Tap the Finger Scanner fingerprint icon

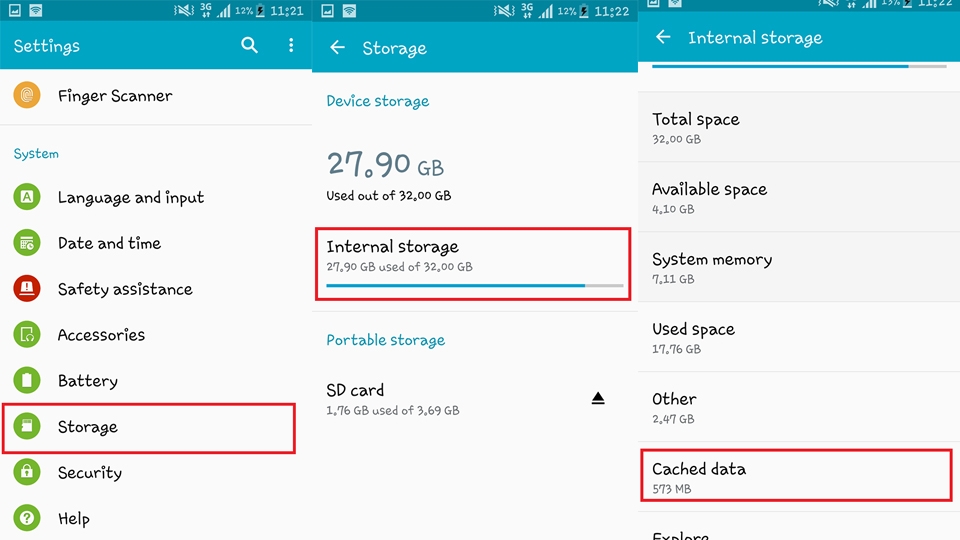coord(27,95)
